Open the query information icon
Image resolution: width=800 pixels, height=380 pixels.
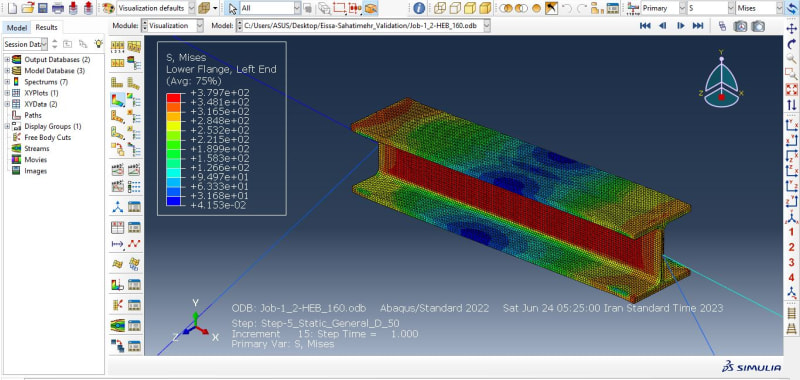point(419,8)
